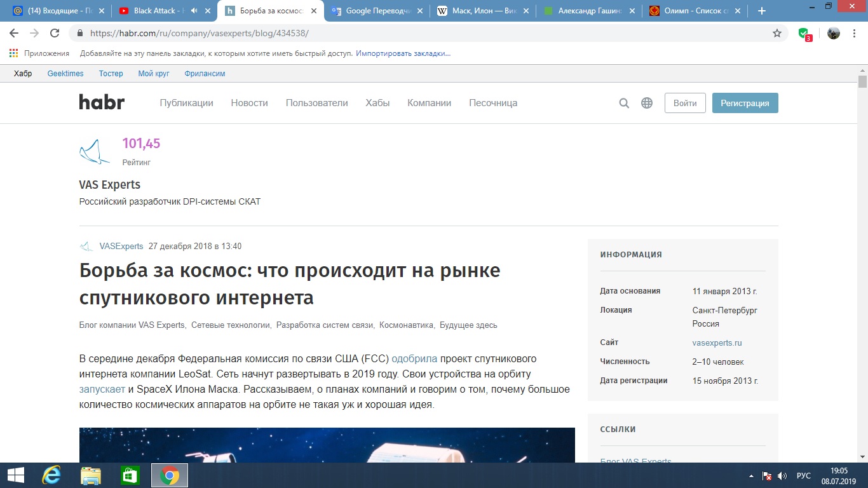Click the habr logo
The width and height of the screenshot is (868, 488).
point(102,102)
